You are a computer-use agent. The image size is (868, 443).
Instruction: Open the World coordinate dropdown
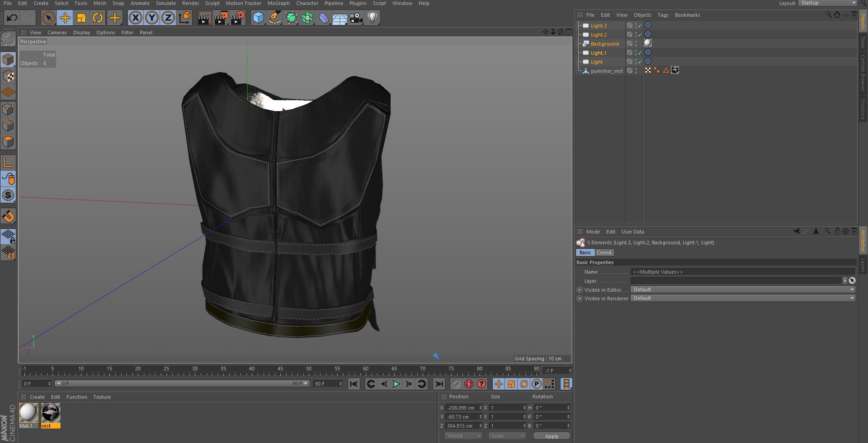pos(463,436)
